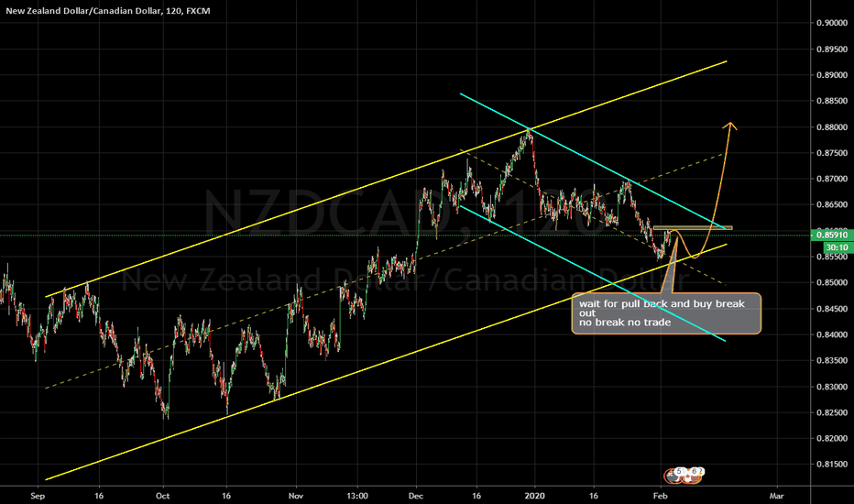Click the 0.88000 price axis label
The height and width of the screenshot is (504, 854).
[x=832, y=127]
